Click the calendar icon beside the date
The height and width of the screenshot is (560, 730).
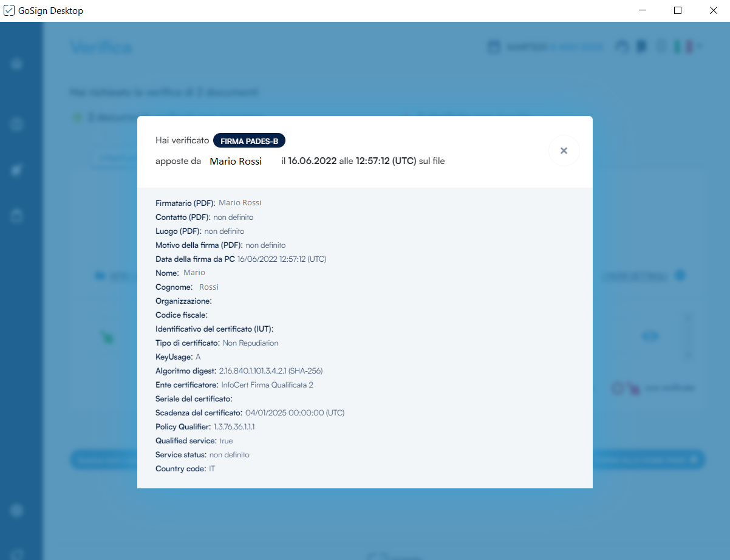(x=494, y=47)
